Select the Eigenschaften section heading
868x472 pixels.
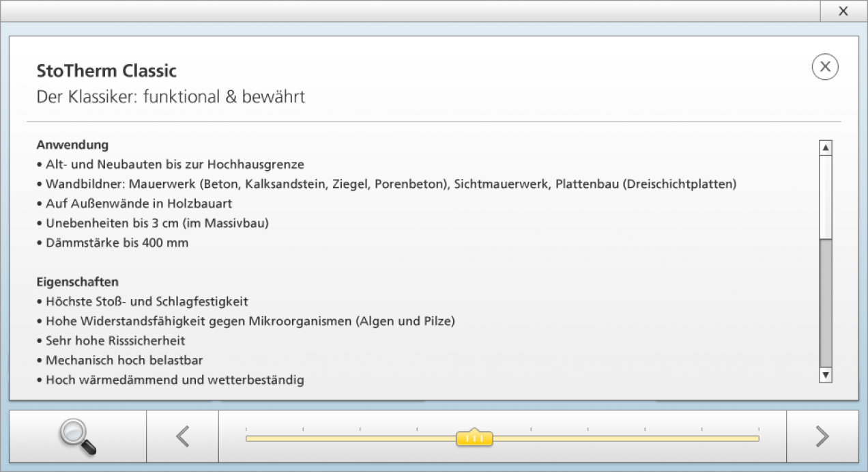(x=77, y=281)
